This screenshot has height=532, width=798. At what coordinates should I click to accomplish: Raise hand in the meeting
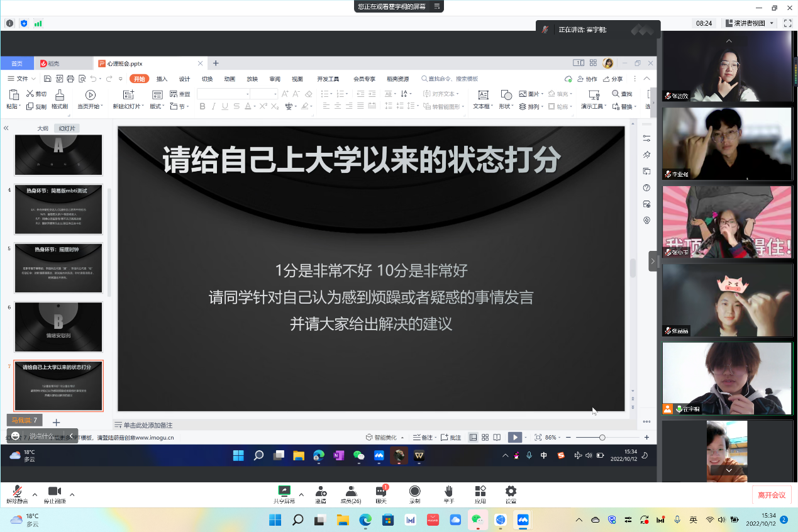click(x=448, y=491)
